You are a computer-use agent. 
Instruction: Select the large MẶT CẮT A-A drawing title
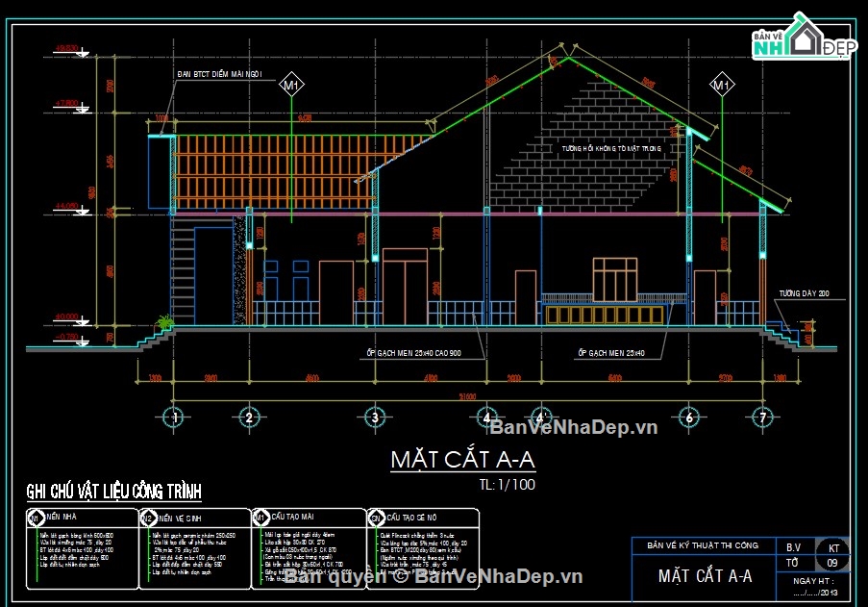pyautogui.click(x=462, y=459)
